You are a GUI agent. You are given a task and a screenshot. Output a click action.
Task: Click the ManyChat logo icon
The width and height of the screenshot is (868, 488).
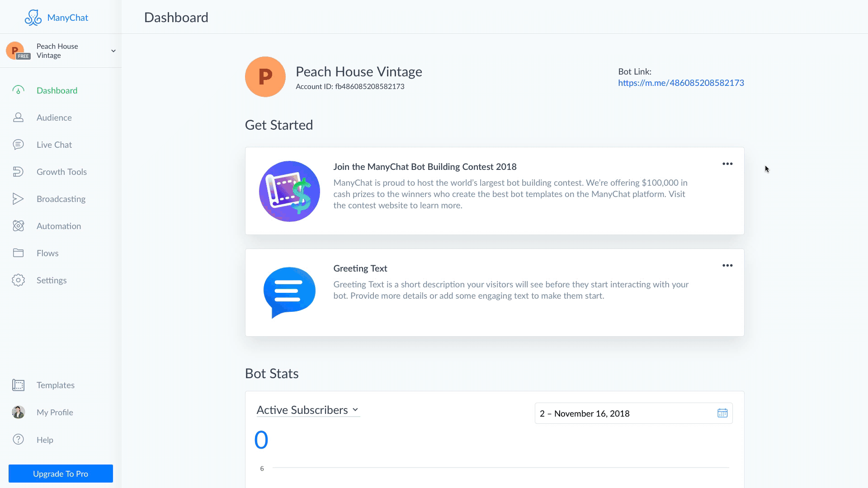[33, 18]
